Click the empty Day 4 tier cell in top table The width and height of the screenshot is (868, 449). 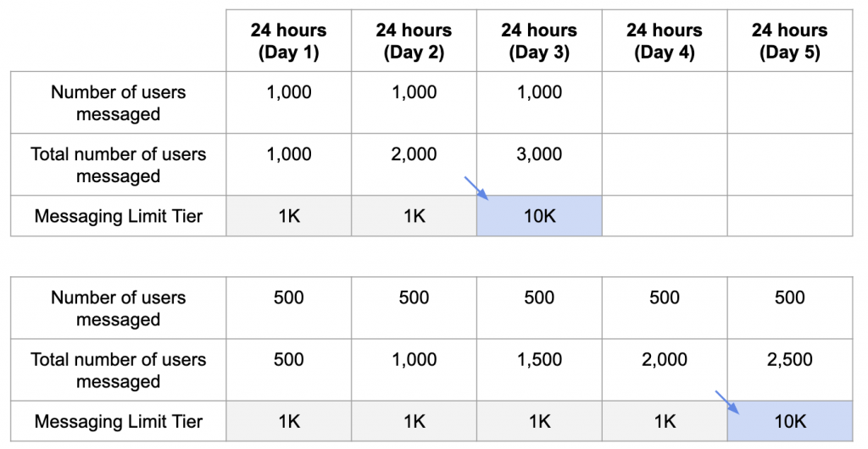point(665,216)
